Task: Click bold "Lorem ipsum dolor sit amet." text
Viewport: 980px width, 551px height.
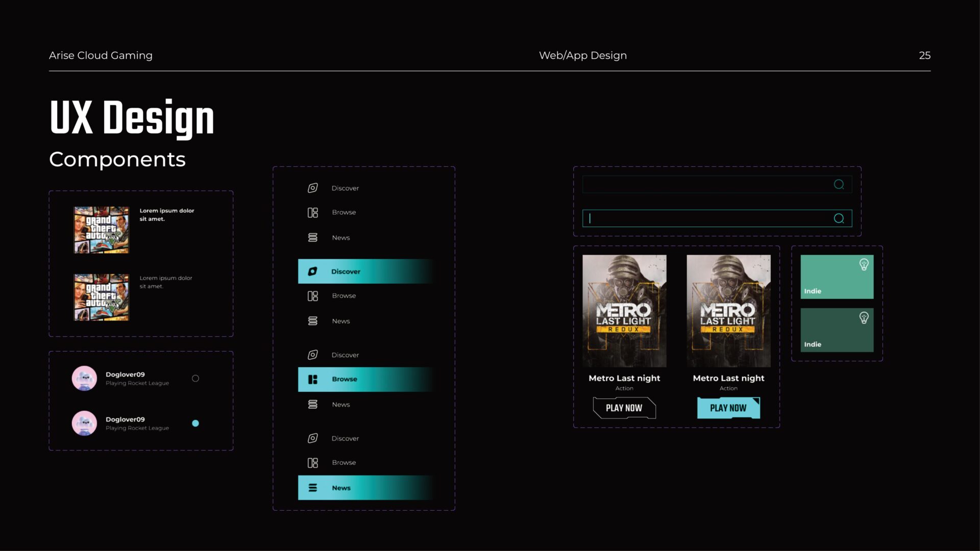Action: coord(167,215)
